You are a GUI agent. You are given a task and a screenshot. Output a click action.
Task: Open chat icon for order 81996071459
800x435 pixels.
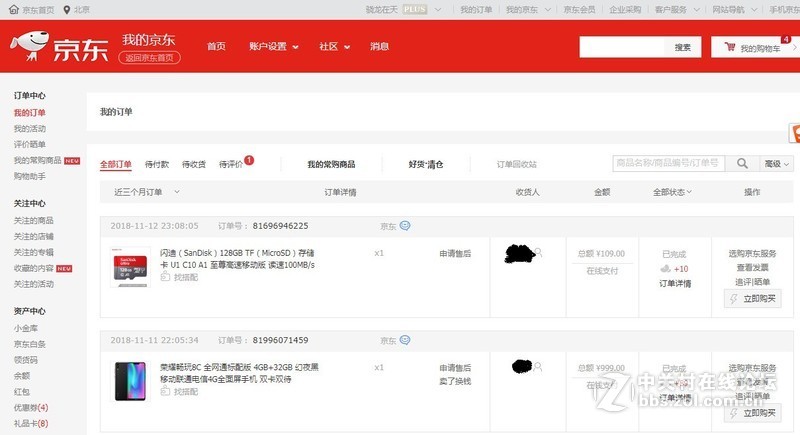click(x=405, y=340)
